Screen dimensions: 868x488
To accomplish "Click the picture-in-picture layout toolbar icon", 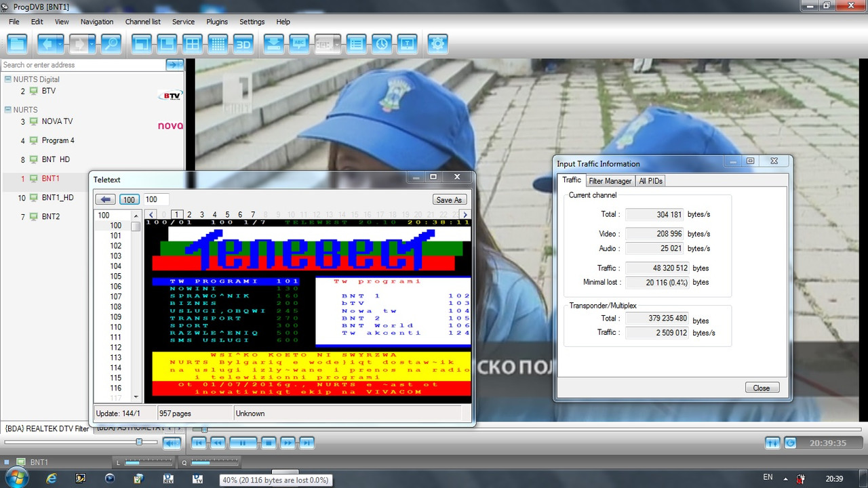I will pos(167,45).
